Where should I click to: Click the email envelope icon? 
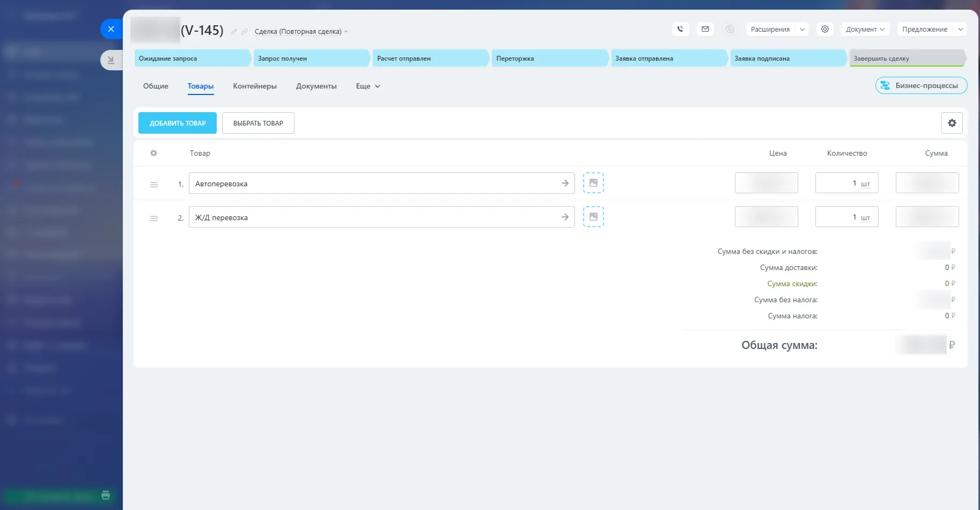705,29
